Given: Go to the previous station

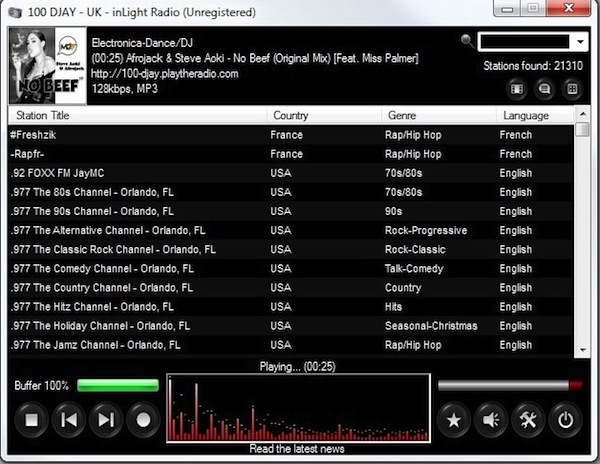Looking at the screenshot, I should tap(69, 420).
